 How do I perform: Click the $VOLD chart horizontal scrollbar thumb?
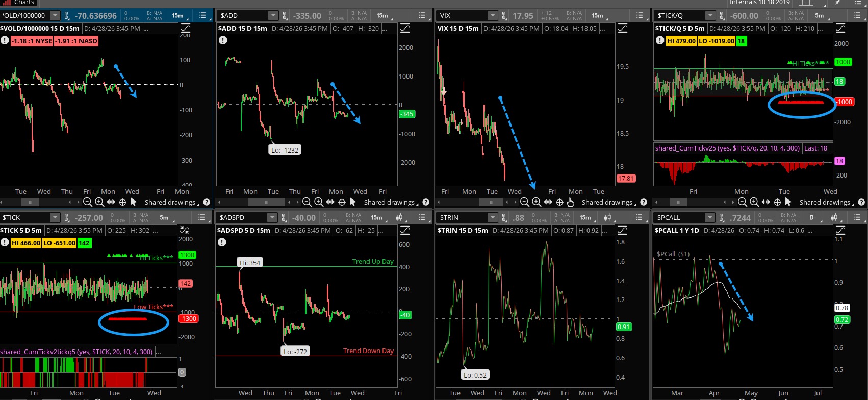(x=31, y=202)
